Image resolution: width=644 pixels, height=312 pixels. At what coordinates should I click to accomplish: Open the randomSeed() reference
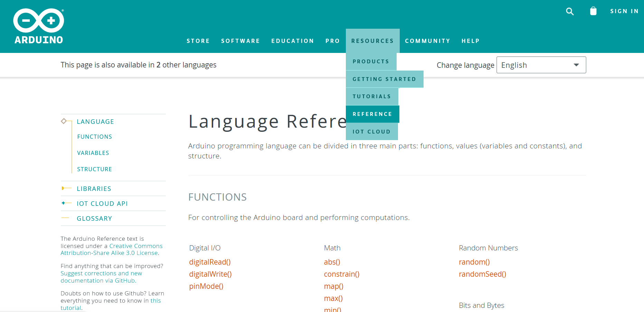tap(483, 274)
